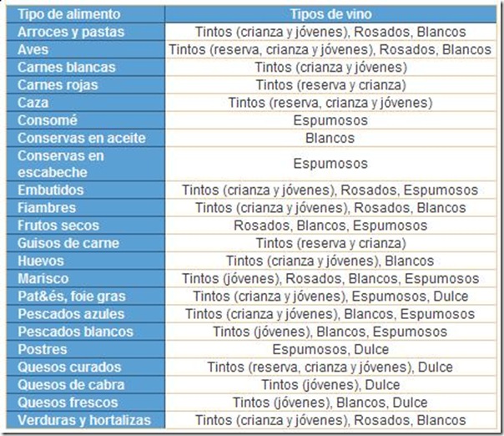This screenshot has height=436, width=504.
Task: Select 'Tintos (reserva, crianza y jóvenes), Dulce' cell
Action: point(330,367)
